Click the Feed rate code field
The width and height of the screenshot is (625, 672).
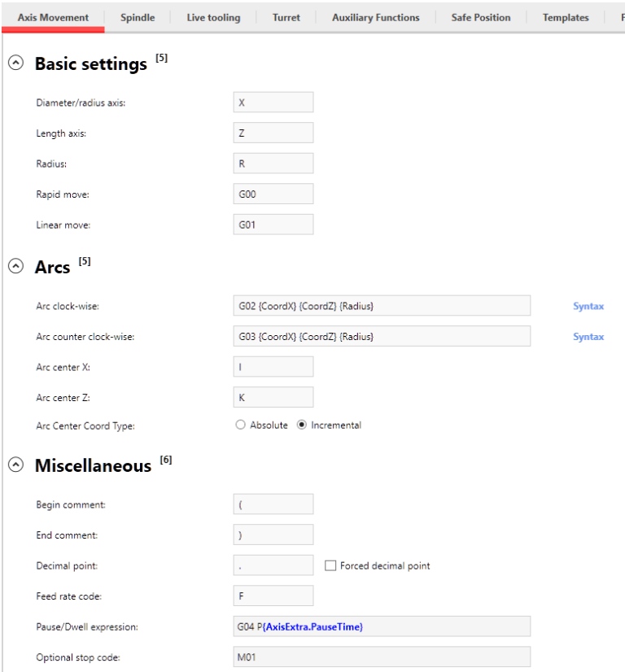pyautogui.click(x=273, y=596)
